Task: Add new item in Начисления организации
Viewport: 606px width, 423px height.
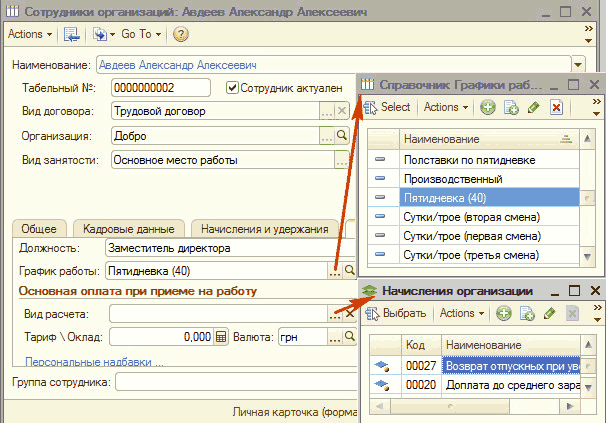Action: coord(504,313)
